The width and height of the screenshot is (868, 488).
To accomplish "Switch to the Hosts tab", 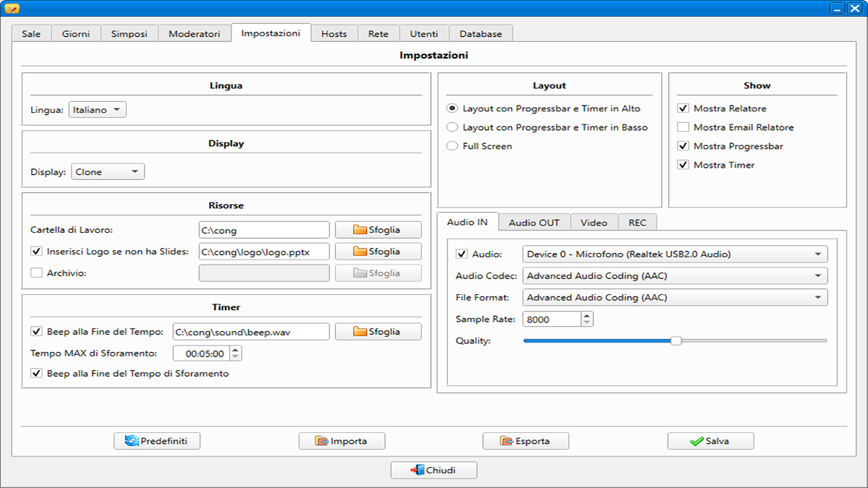I will click(334, 34).
